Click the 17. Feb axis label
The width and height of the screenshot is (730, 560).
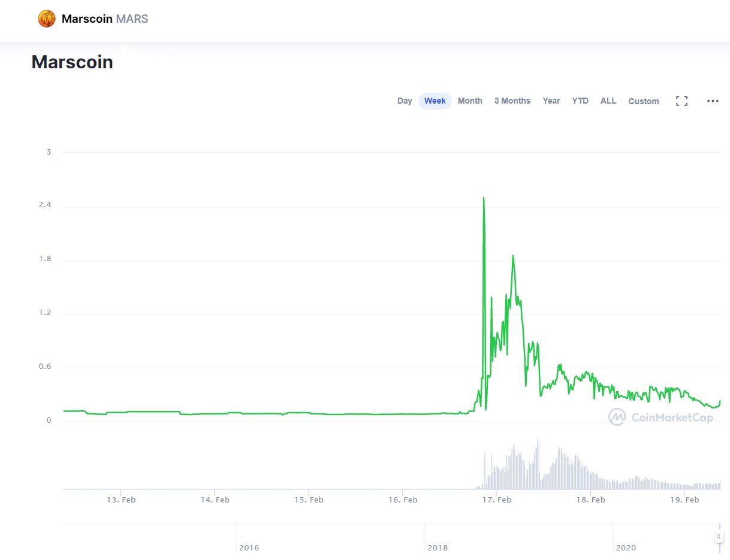point(497,500)
